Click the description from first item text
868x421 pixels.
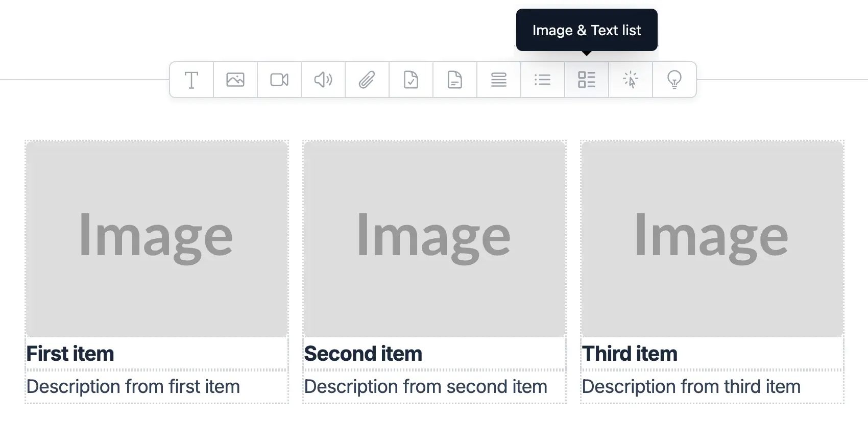click(134, 386)
